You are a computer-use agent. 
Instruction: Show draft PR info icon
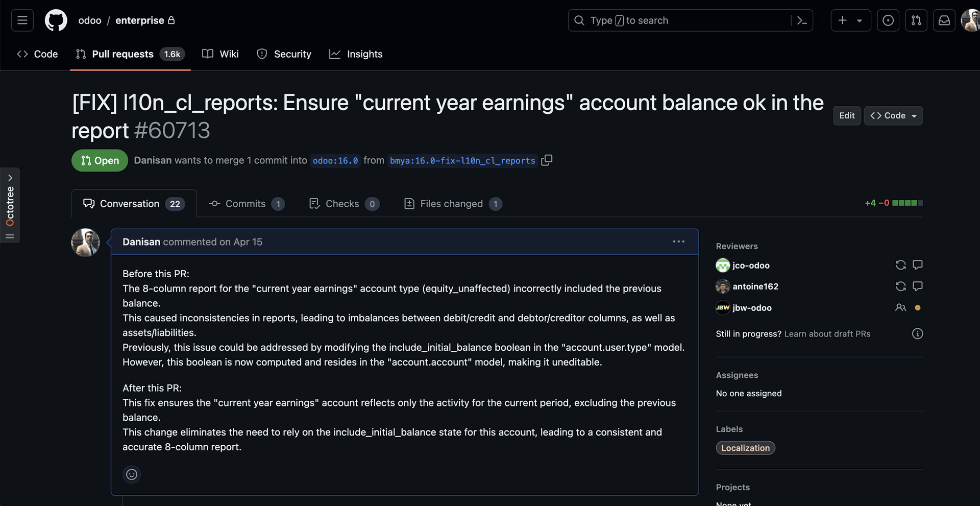pyautogui.click(x=917, y=334)
